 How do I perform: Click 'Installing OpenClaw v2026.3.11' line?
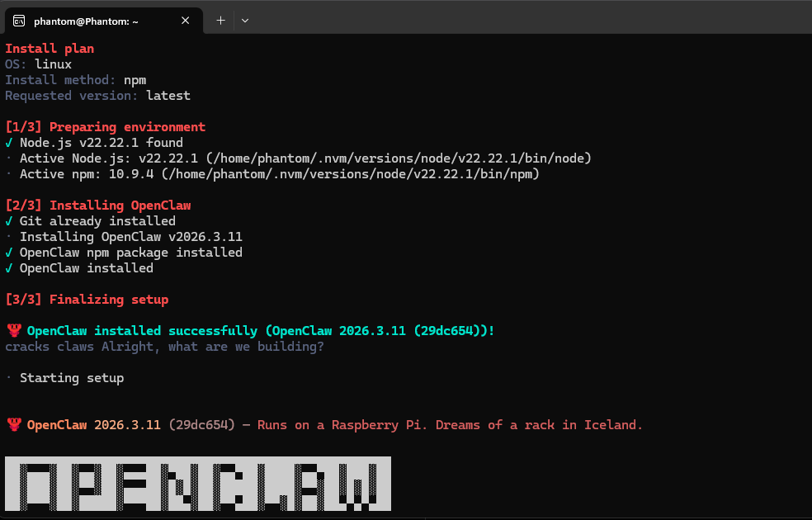pos(124,237)
